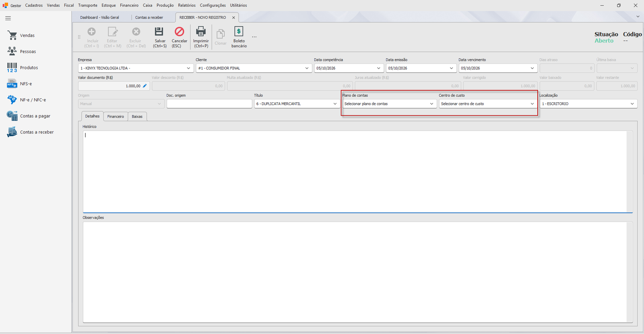Select the Detalhes tab
Screen dimensions: 644x334
click(92, 116)
